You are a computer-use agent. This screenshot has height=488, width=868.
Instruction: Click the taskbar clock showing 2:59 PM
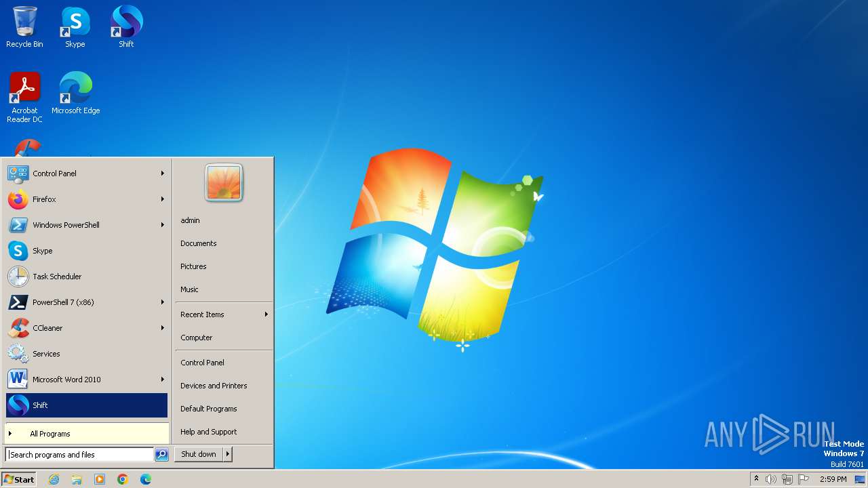pos(833,479)
